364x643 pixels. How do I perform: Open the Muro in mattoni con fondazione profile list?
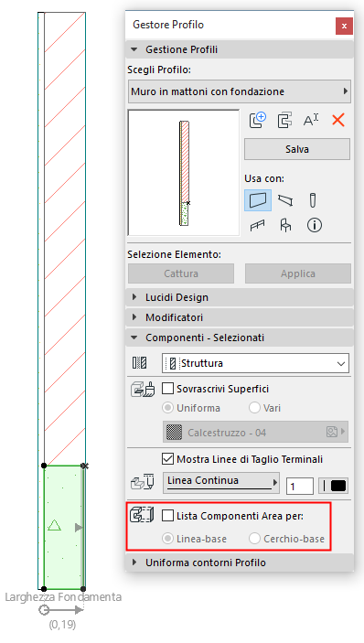coord(240,91)
